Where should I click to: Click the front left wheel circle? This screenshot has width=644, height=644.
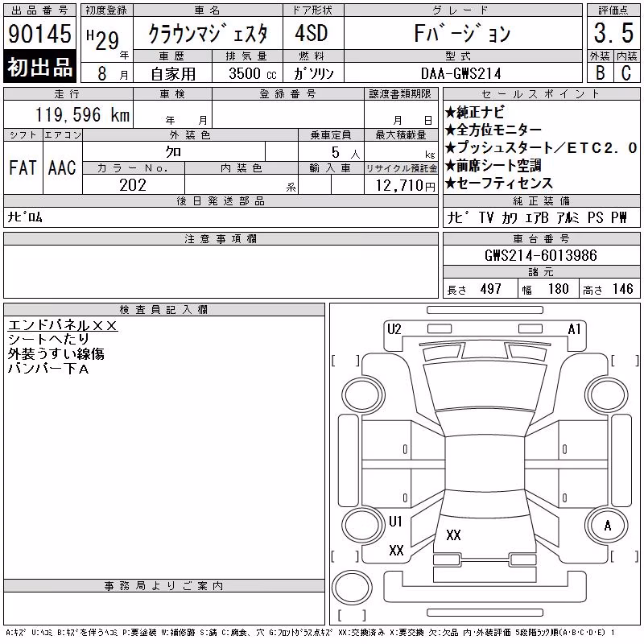tap(364, 395)
